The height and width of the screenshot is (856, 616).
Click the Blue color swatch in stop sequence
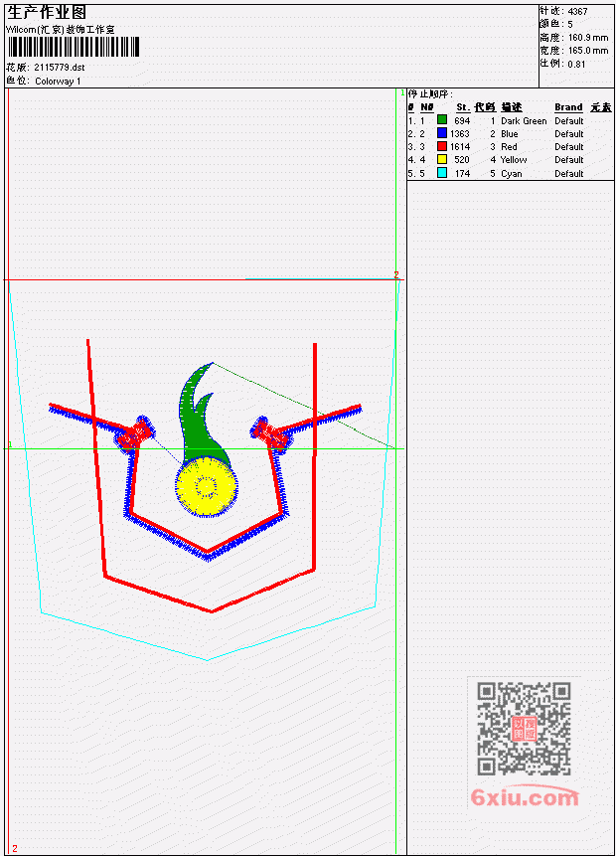(x=442, y=133)
